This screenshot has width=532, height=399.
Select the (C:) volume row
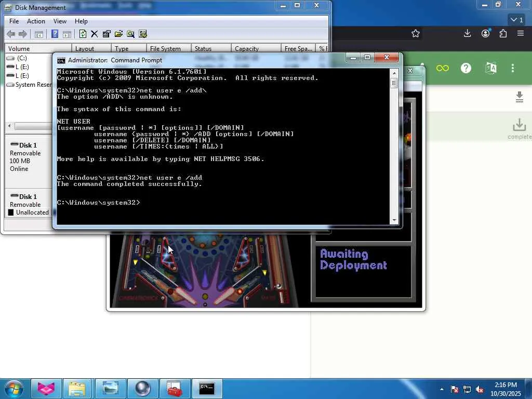pyautogui.click(x=22, y=58)
